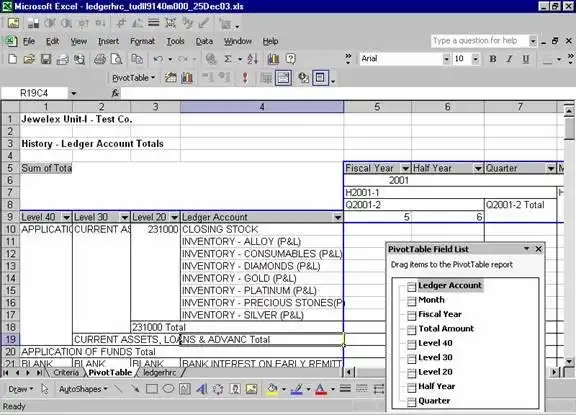Open the Level 20 filter dropdown
576x415 pixels.
point(174,217)
